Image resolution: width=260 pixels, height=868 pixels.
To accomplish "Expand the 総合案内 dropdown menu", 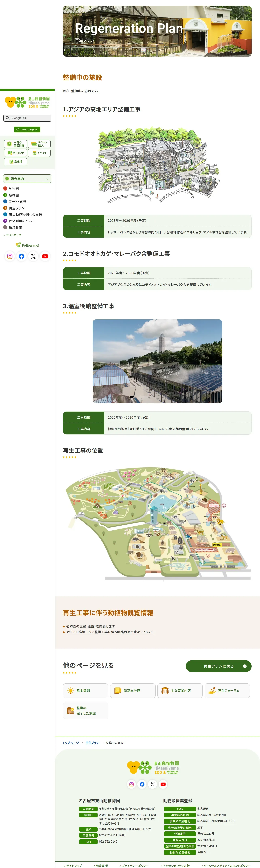I will point(27,179).
